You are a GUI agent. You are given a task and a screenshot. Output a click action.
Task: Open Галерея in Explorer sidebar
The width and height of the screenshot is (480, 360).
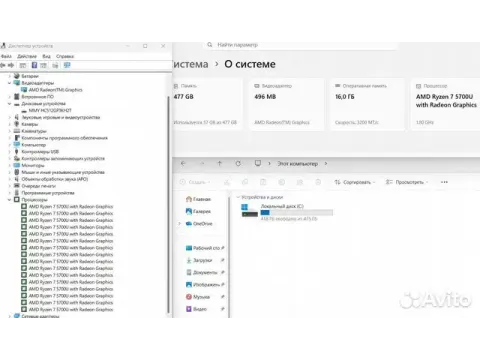[198, 211]
